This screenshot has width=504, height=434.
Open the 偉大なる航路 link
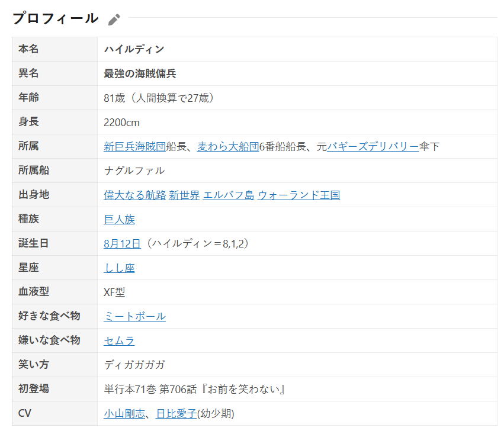pyautogui.click(x=134, y=195)
